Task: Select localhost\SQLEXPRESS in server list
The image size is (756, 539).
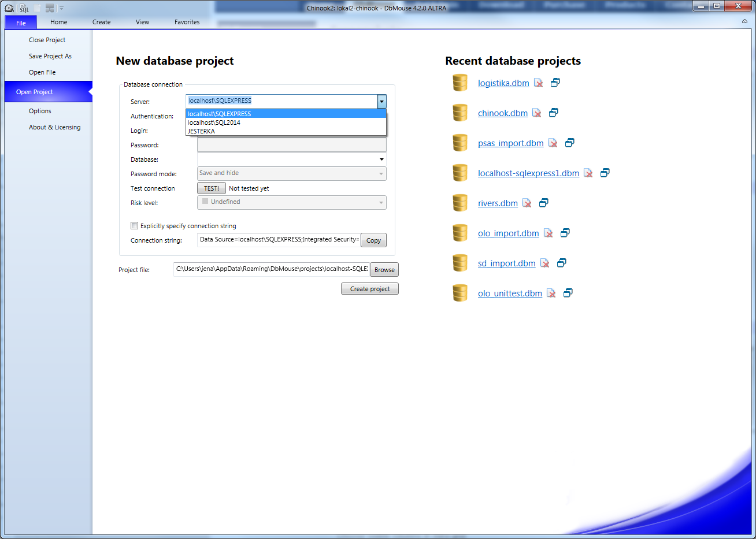Action: (286, 114)
